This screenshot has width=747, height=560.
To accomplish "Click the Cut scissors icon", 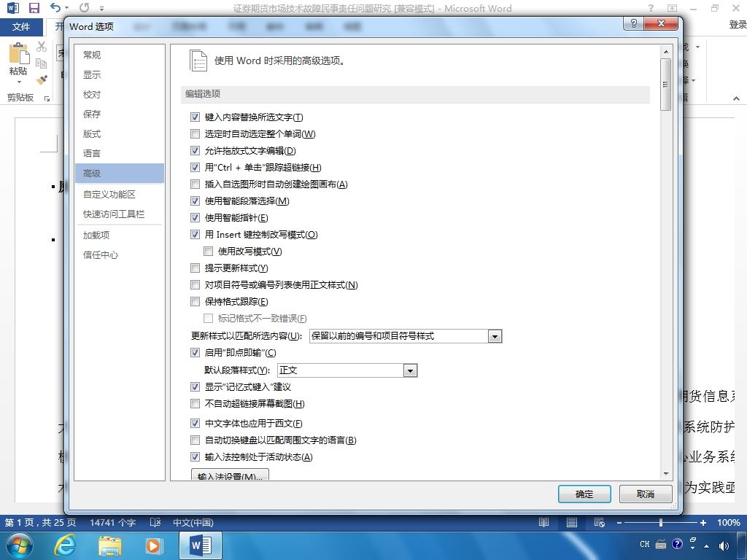I will pos(42,46).
